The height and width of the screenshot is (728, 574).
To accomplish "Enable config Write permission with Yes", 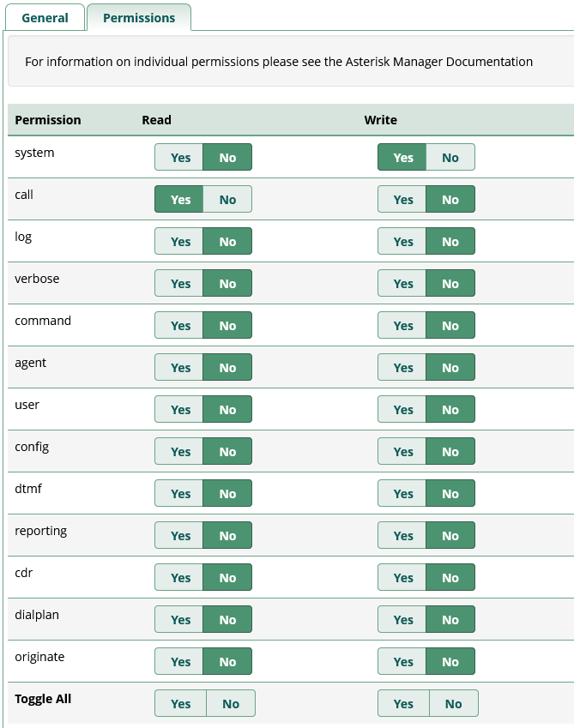I will point(402,452).
